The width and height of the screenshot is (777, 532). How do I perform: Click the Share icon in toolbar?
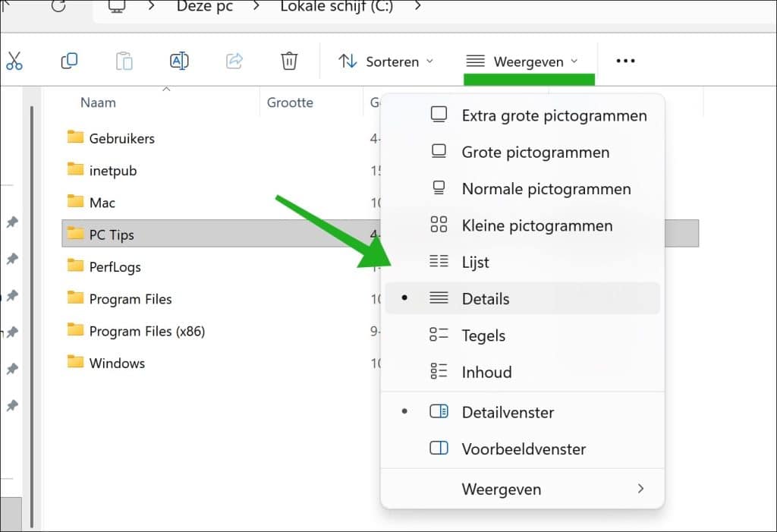234,61
